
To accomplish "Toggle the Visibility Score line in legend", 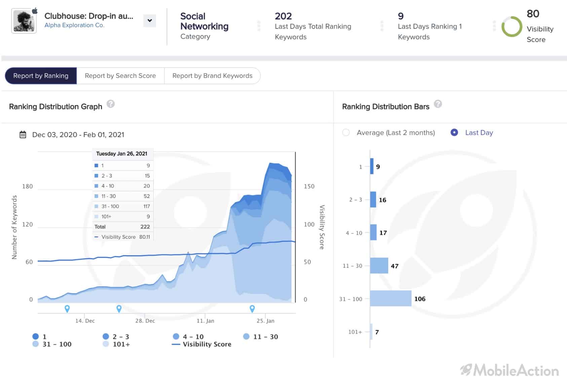I will [201, 344].
